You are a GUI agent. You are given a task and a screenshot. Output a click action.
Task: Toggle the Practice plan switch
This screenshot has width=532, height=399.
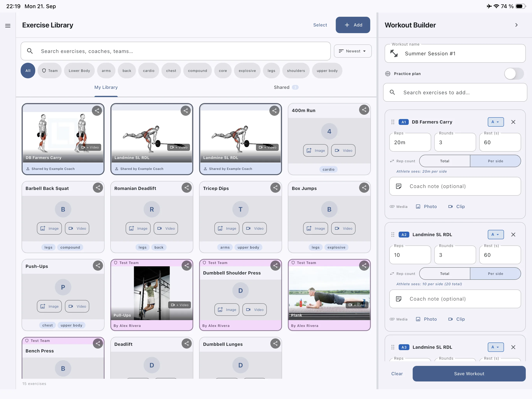(514, 74)
